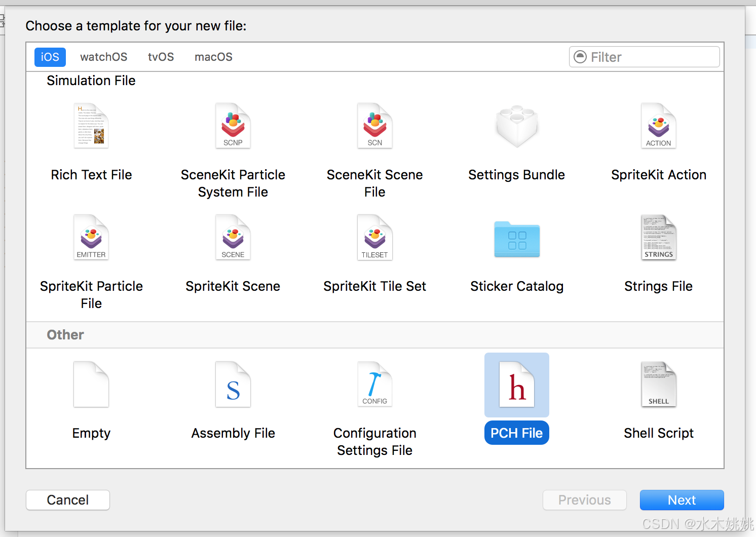Choose the SpriteKit Action template icon
This screenshot has height=537, width=756.
pyautogui.click(x=659, y=126)
